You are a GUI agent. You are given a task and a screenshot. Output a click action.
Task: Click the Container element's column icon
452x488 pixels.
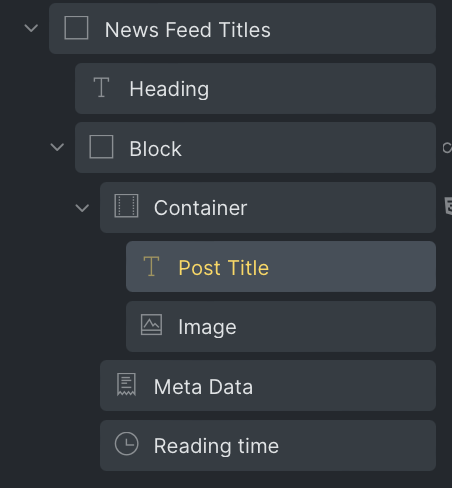[126, 206]
